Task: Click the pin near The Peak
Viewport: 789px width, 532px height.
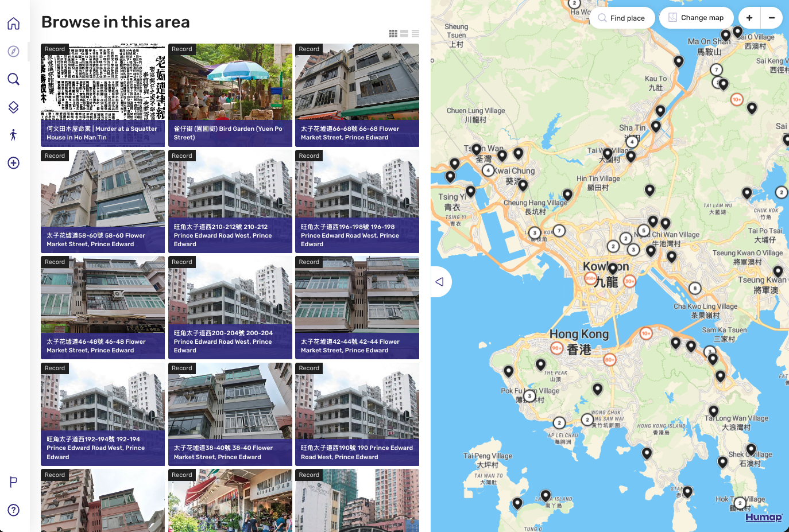Action: tap(540, 364)
